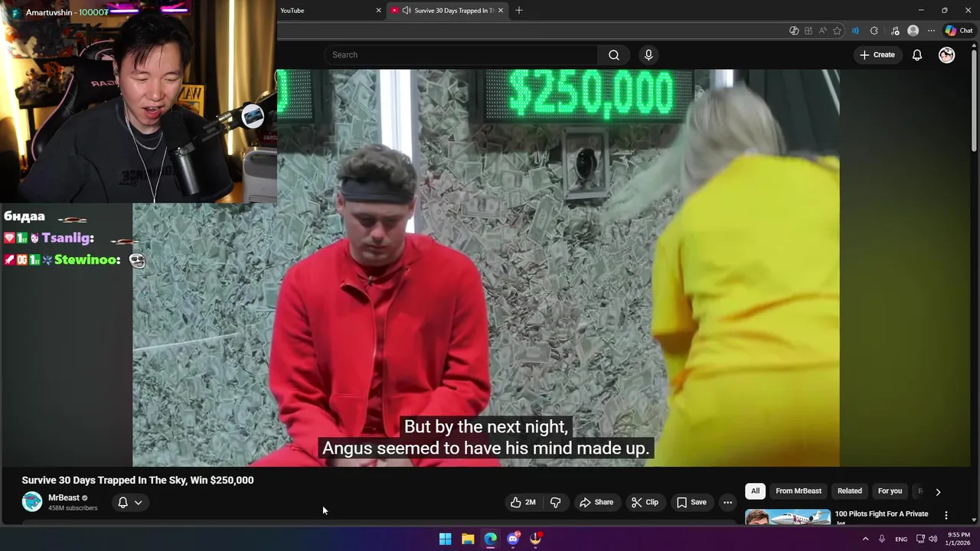Open the 100 Pilots Fight video thumbnail

[788, 517]
